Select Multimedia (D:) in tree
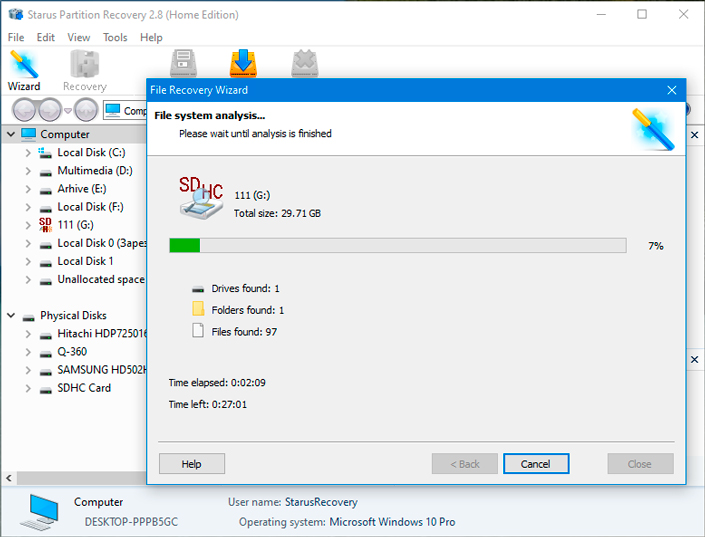 coord(95,170)
